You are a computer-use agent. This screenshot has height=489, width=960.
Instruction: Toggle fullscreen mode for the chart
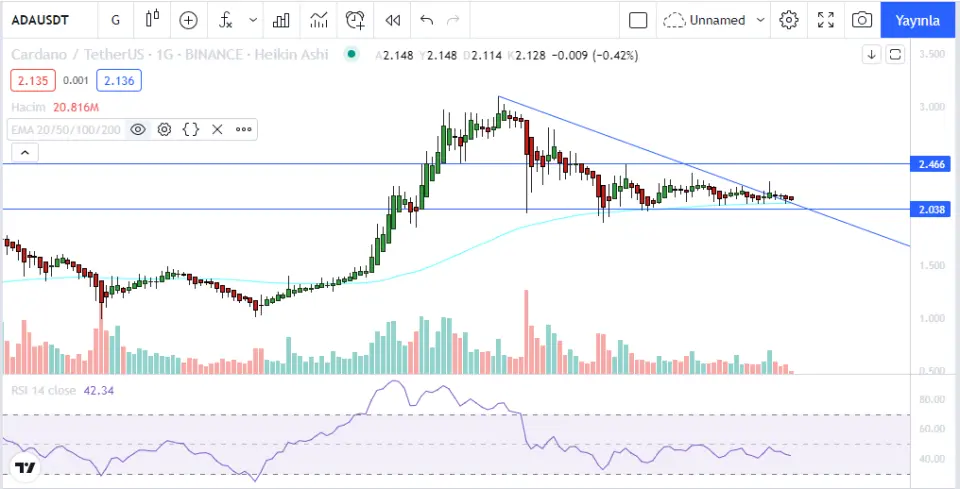coord(826,19)
